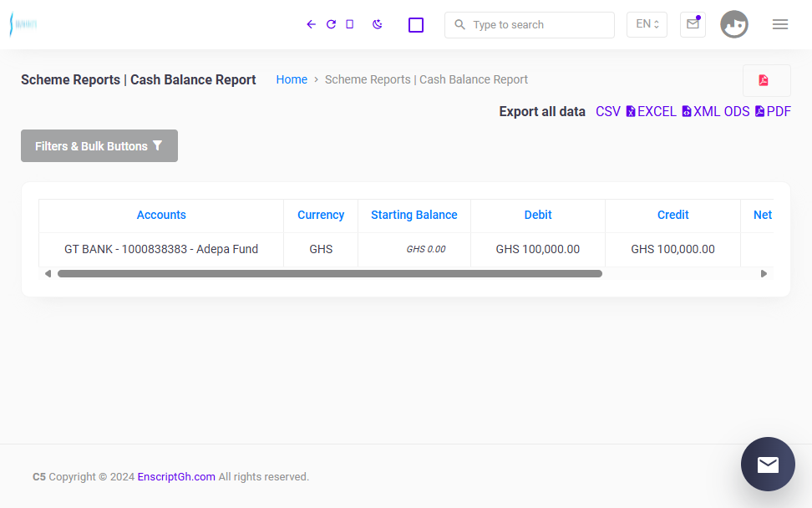
Task: Click the table scrollbar left arrow
Action: coord(48,273)
